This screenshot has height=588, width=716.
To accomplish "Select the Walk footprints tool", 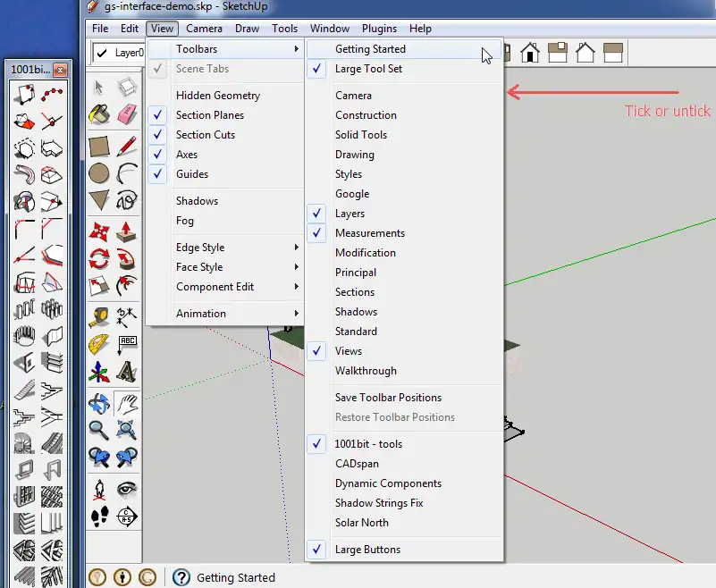I will 99,516.
